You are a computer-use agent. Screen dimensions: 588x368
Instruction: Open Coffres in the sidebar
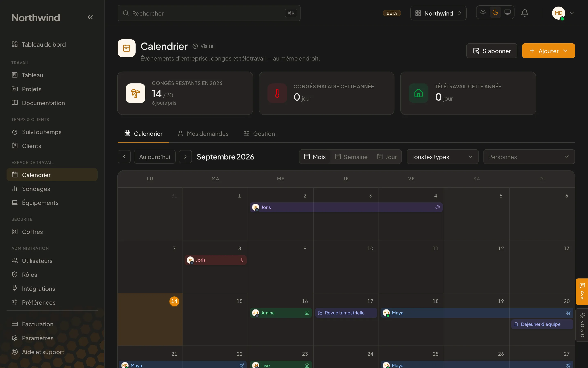click(x=52, y=232)
